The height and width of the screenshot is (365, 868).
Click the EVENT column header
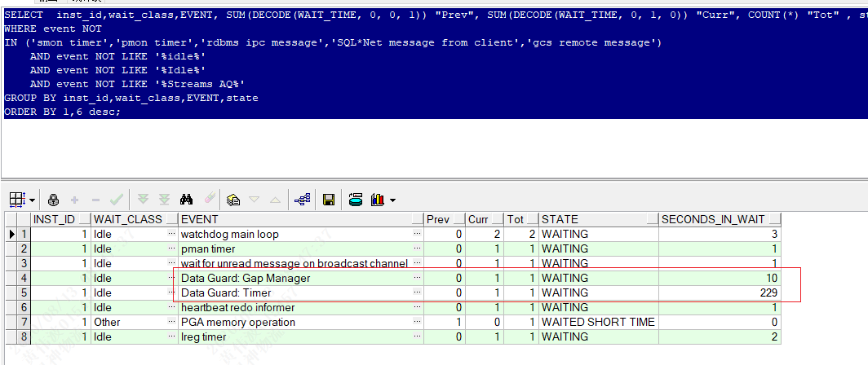coord(294,219)
